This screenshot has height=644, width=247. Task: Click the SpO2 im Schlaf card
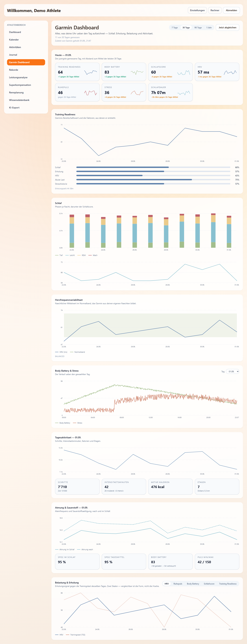[77, 561]
